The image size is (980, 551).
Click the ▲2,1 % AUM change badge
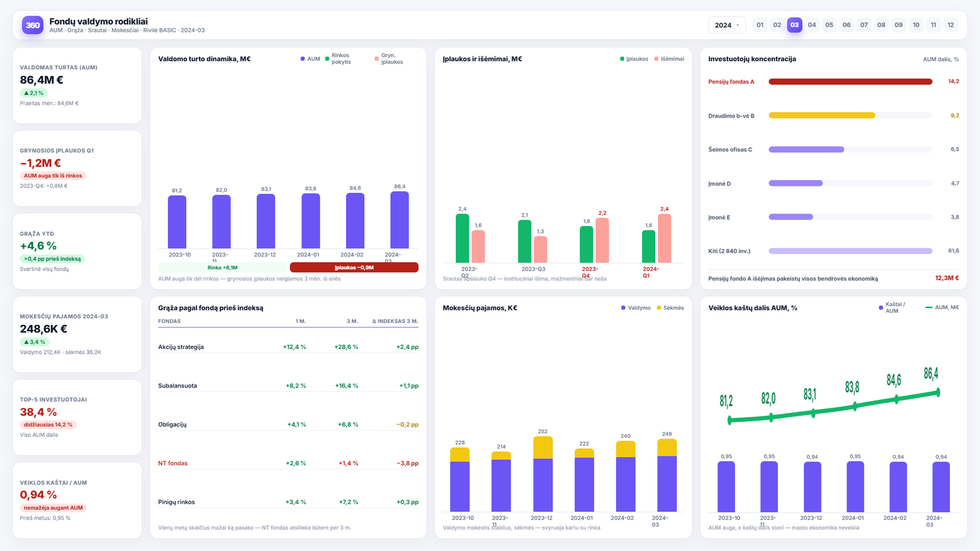34,93
